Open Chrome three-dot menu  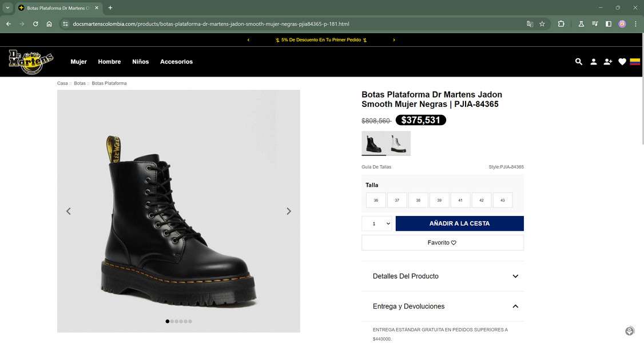click(635, 24)
